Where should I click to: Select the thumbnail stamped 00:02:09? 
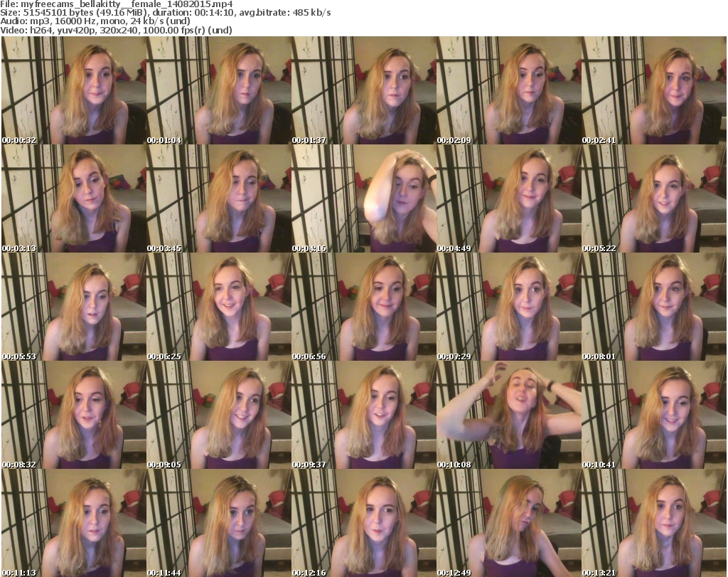pos(509,90)
